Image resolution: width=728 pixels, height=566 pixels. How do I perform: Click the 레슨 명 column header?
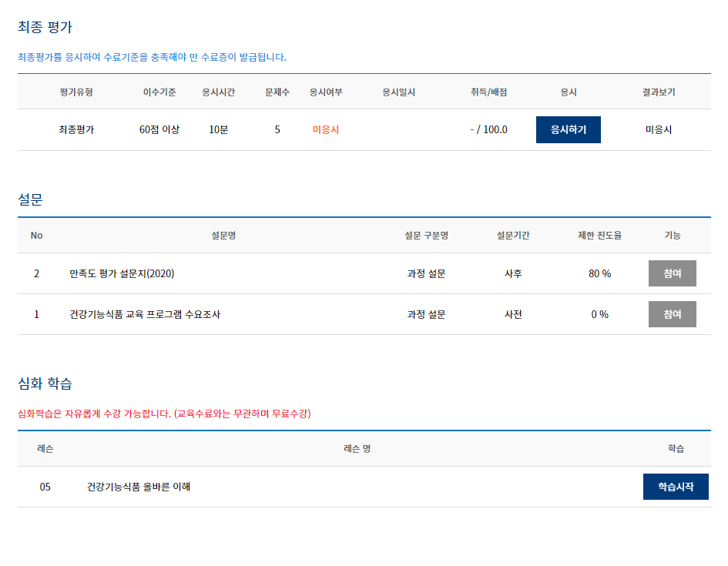pos(357,449)
